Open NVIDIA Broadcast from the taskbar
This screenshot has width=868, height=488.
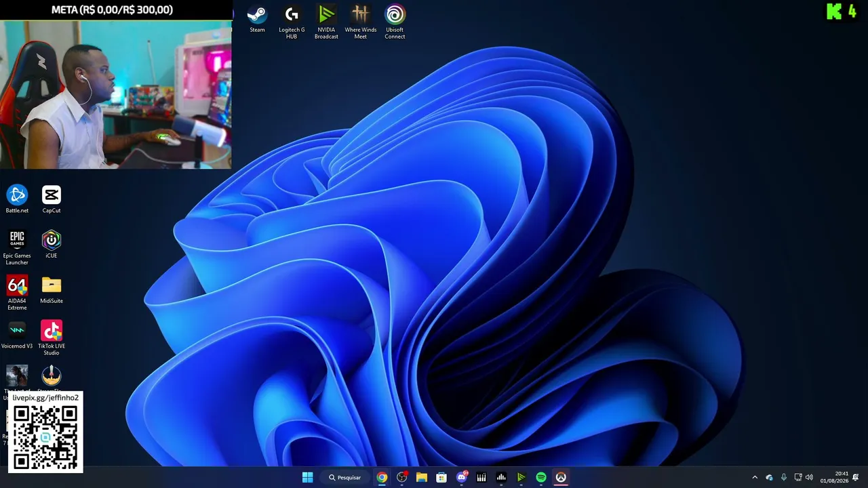[521, 477]
